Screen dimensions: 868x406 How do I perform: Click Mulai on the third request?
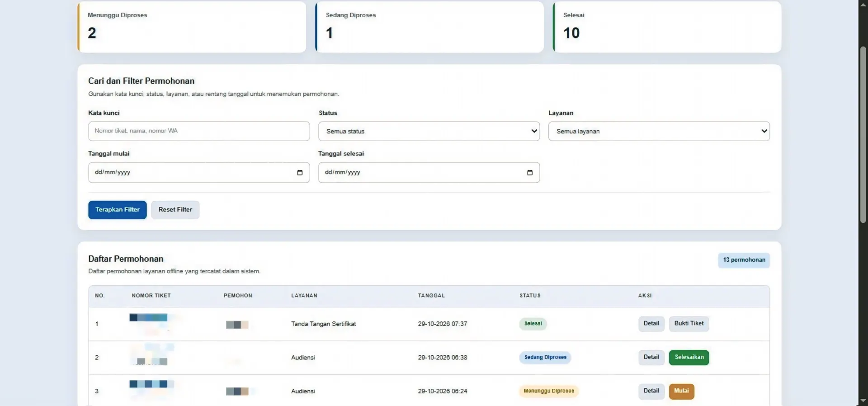[681, 391]
